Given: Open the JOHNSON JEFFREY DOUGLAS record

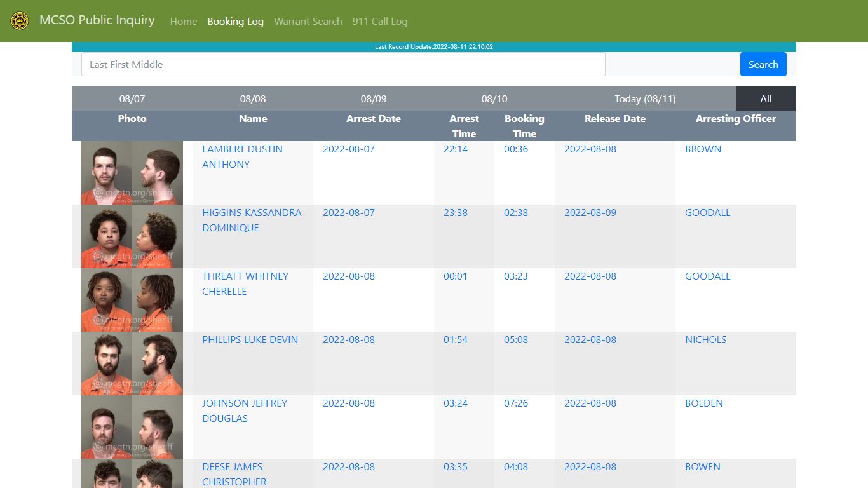Looking at the screenshot, I should point(245,410).
